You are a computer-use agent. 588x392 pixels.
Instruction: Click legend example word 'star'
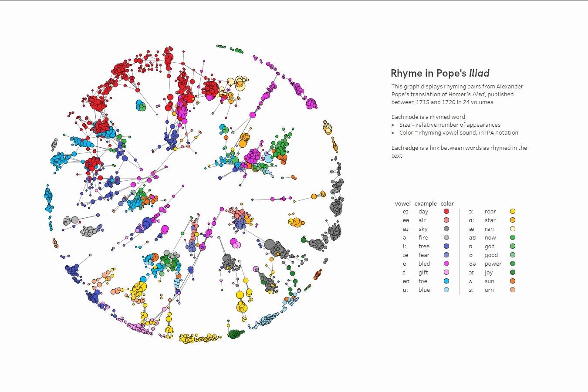pos(490,220)
